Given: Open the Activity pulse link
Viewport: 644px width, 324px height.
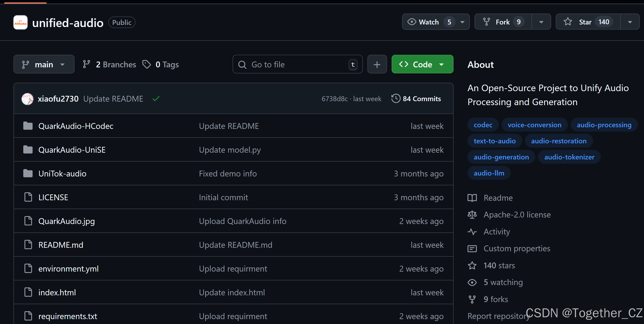Looking at the screenshot, I should click(496, 232).
